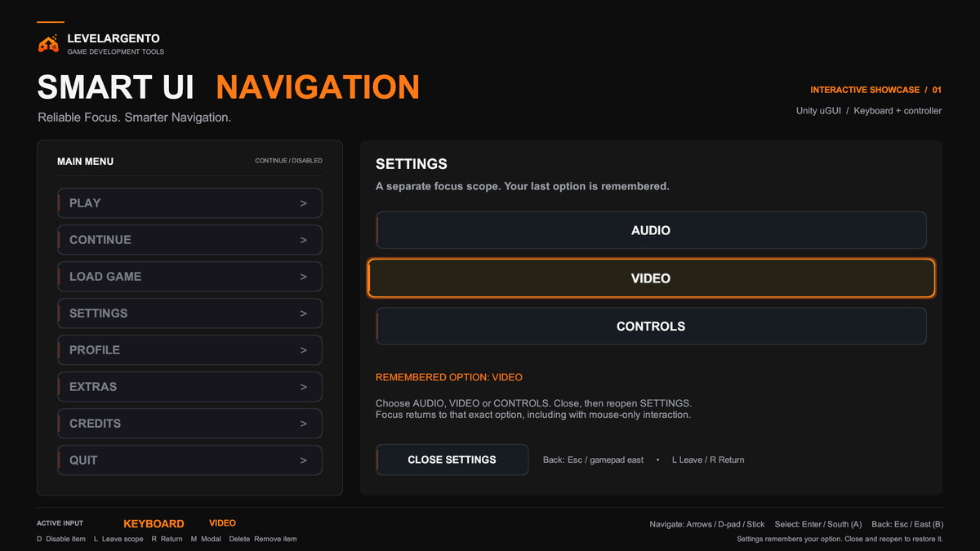Image resolution: width=980 pixels, height=551 pixels.
Task: Click 'Reliable Focus. Smarter Navigation.' tagline
Action: click(135, 118)
